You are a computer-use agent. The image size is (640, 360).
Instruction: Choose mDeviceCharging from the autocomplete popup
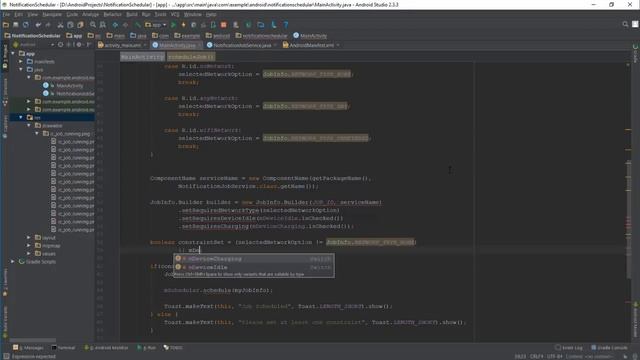coord(254,259)
